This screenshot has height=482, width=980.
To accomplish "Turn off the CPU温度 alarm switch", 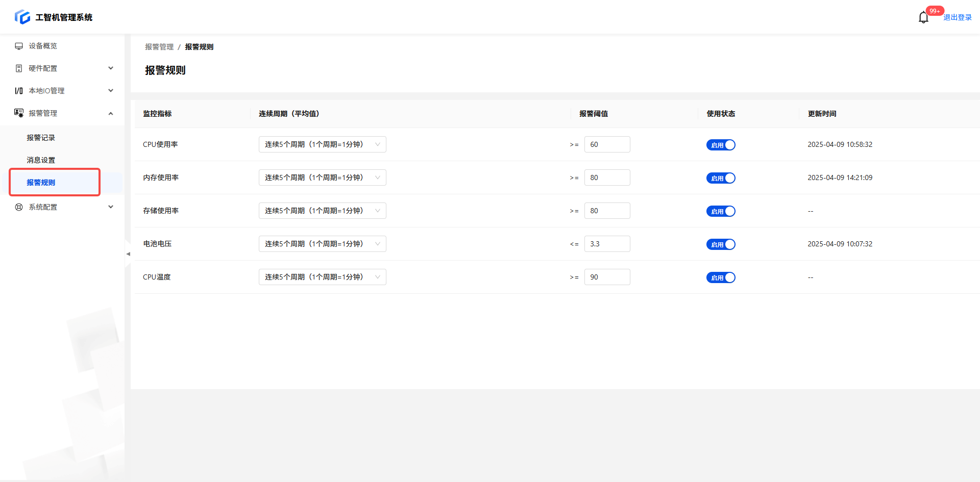I will [720, 277].
